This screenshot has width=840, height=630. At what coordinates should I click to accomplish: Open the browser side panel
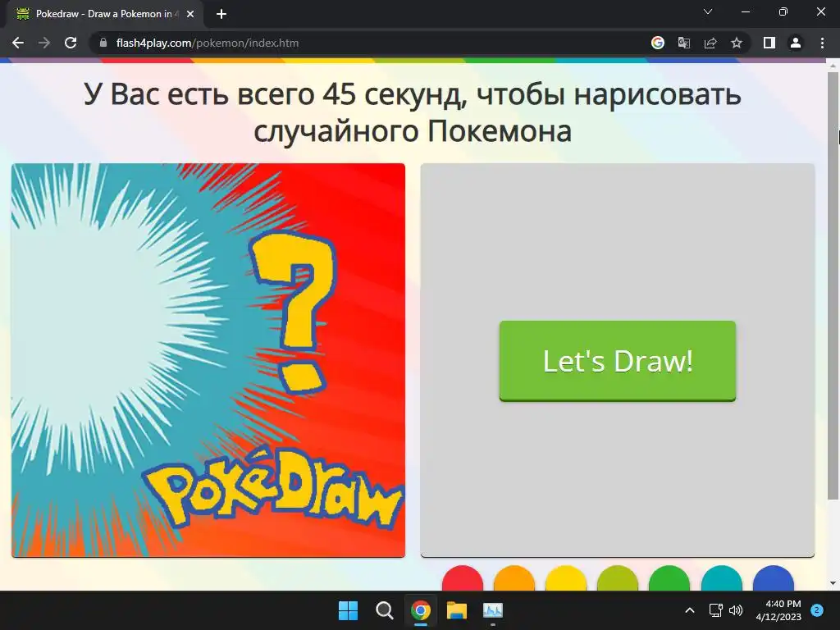(769, 43)
